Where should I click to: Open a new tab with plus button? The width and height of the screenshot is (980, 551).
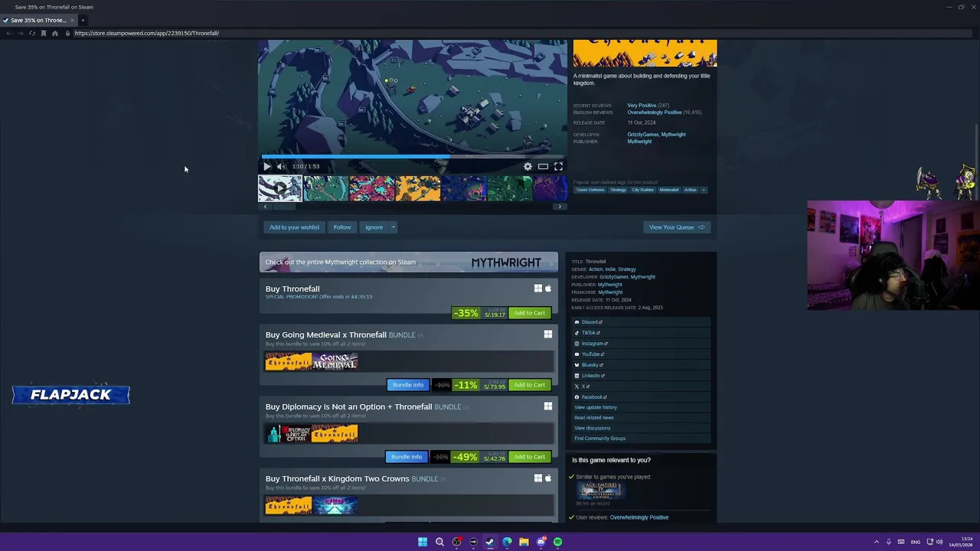pos(83,20)
